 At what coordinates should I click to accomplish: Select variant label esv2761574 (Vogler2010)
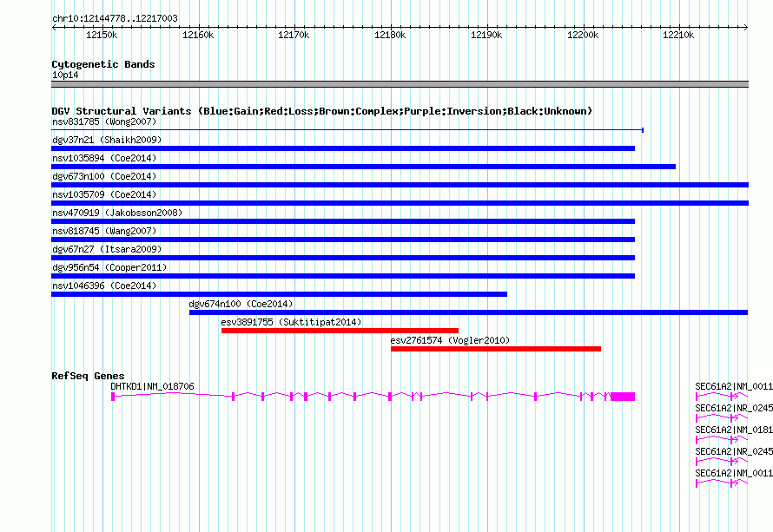pyautogui.click(x=450, y=340)
